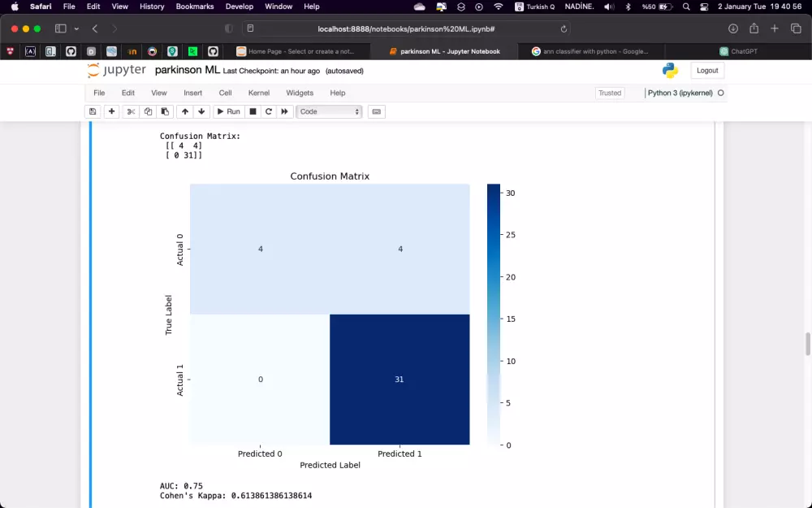
Task: Copy selected cells in Jupyter toolbar
Action: click(x=148, y=111)
